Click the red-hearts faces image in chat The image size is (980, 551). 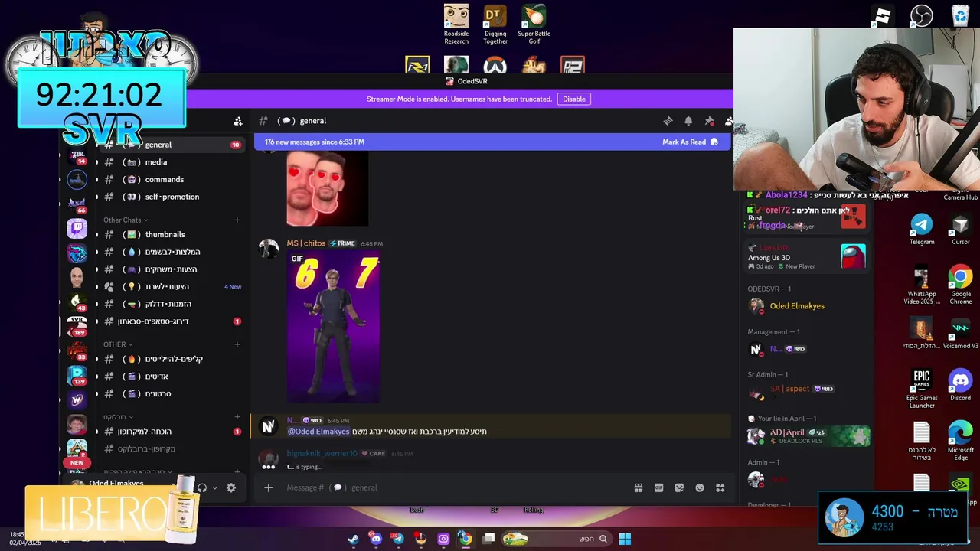(328, 188)
